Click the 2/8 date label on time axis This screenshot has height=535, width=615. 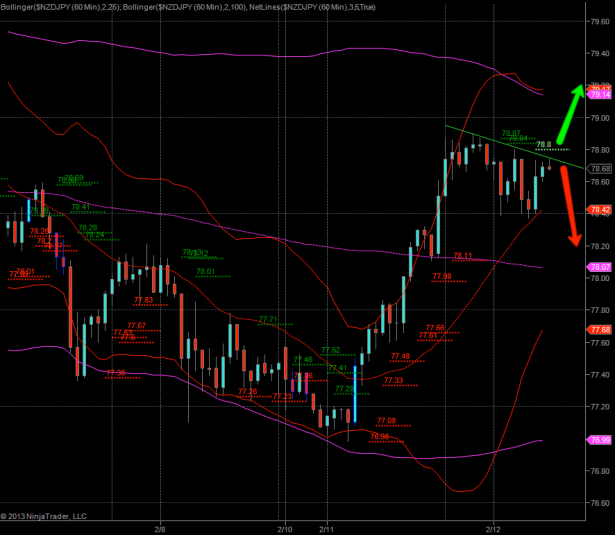[x=160, y=527]
